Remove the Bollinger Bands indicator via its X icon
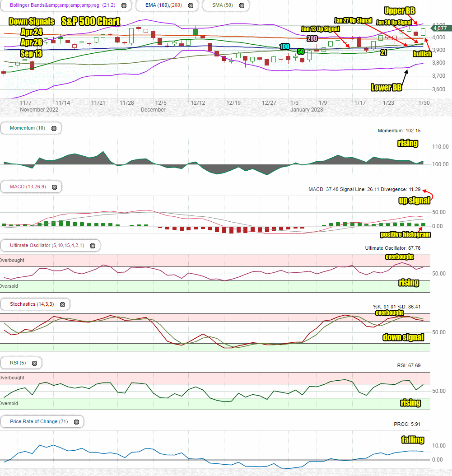The height and width of the screenshot is (476, 452). click(x=124, y=5)
